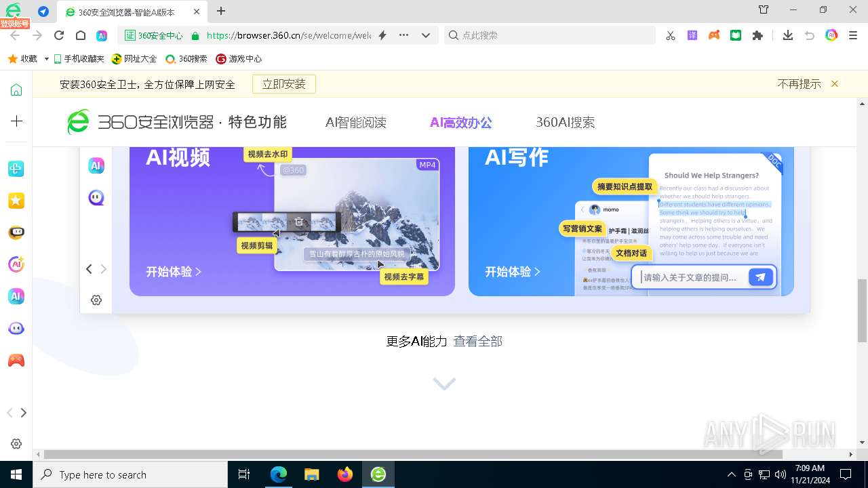
Task: Click the mockup panel back arrow
Action: [89, 269]
